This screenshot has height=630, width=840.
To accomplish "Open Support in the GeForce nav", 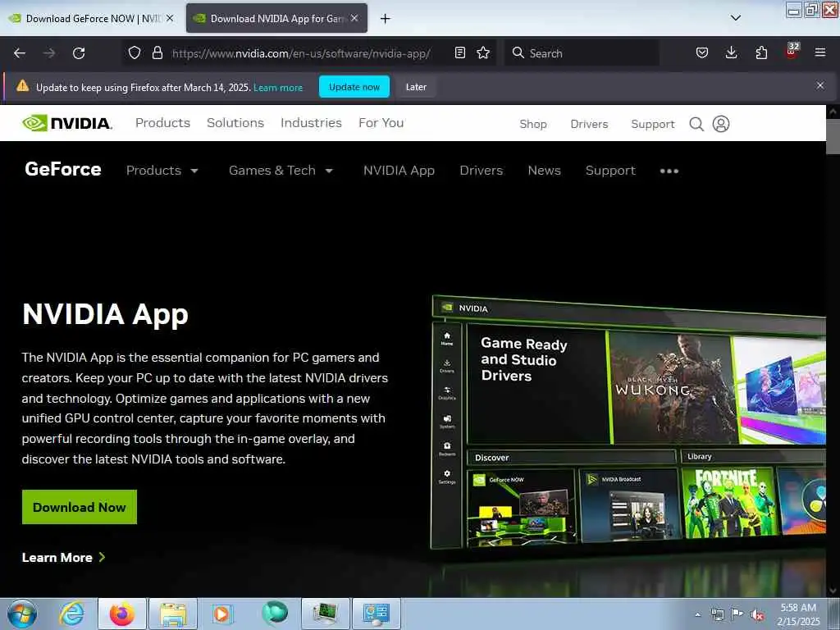I will click(x=610, y=171).
